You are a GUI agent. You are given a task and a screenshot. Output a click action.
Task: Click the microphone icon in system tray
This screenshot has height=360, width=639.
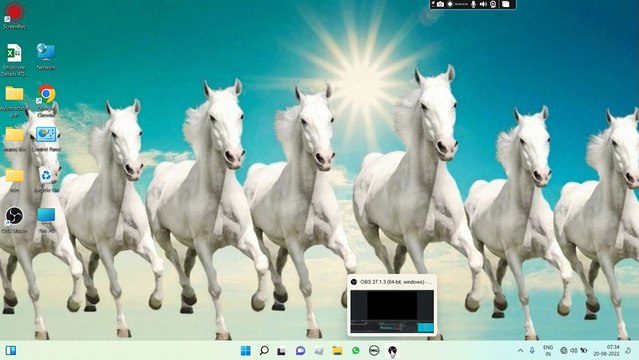pyautogui.click(x=532, y=351)
